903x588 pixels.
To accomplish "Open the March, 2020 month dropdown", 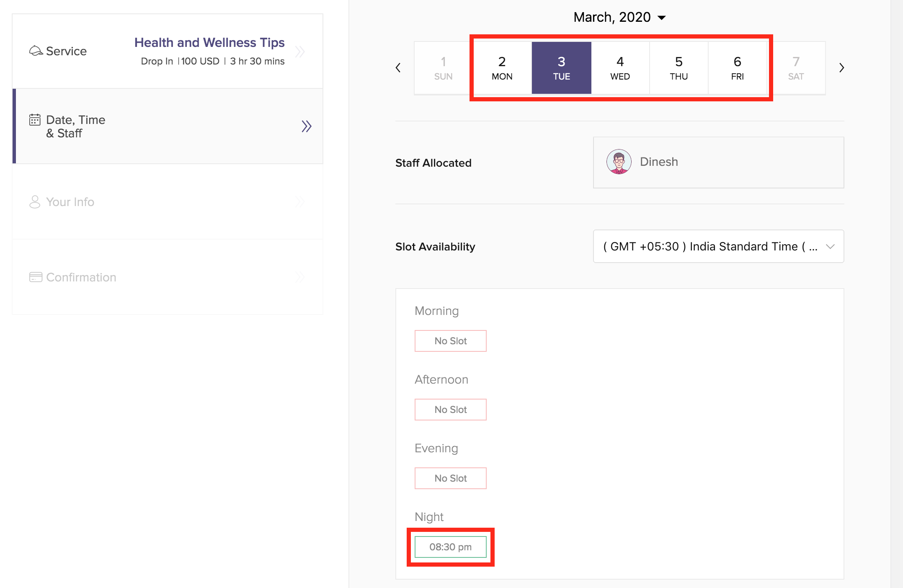I will point(619,17).
